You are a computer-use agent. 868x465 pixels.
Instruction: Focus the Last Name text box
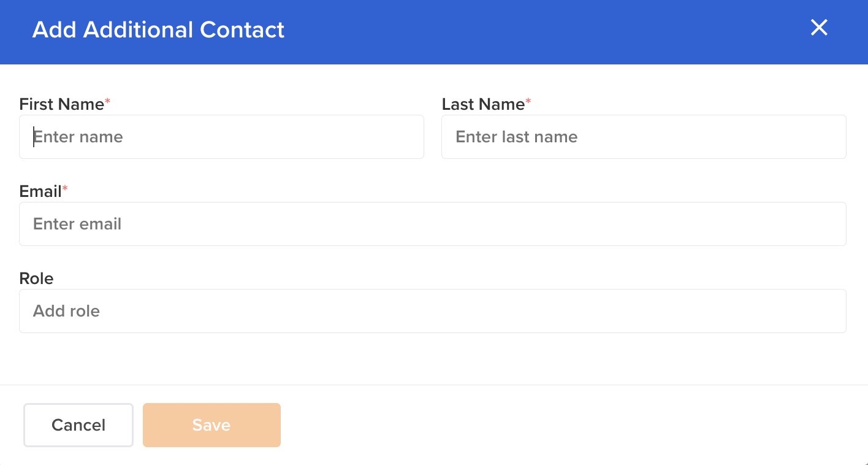[x=644, y=137]
